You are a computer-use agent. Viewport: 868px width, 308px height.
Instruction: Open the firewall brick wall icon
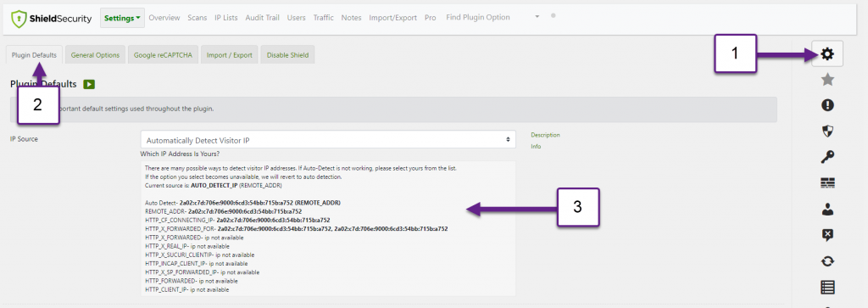click(827, 183)
